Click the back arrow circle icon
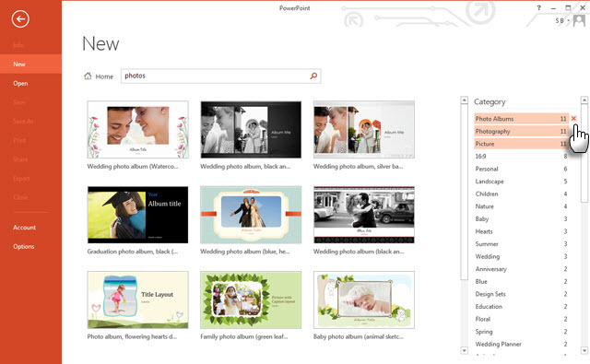Viewport: 590px width, 364px height. [20, 18]
